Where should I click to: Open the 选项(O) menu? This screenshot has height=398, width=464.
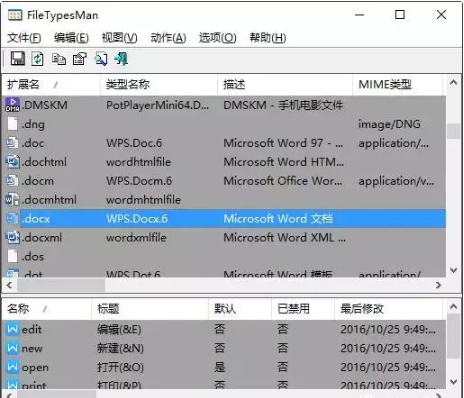click(x=217, y=38)
